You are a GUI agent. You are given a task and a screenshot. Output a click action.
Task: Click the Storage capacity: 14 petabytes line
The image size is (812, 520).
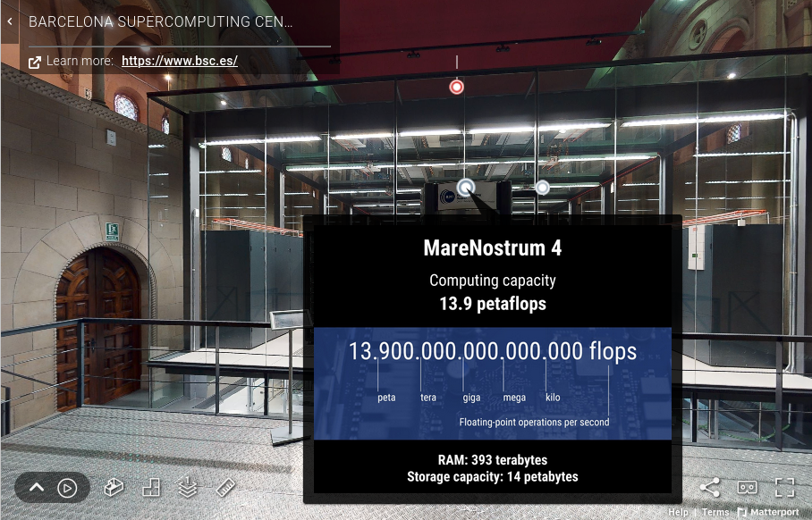pyautogui.click(x=493, y=476)
